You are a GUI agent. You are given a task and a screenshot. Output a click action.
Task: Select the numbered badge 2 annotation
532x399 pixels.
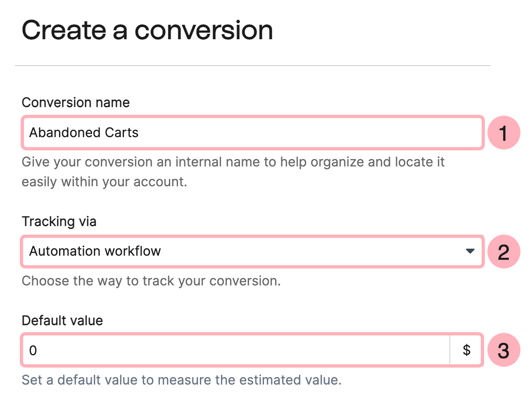[503, 252]
